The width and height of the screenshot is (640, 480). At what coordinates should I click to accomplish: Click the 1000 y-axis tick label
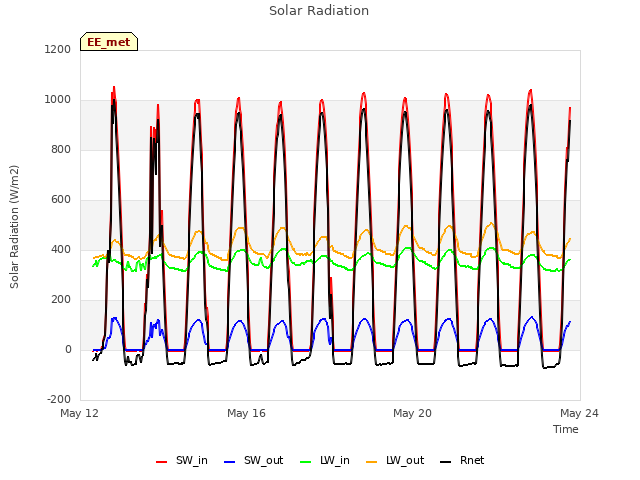58,100
